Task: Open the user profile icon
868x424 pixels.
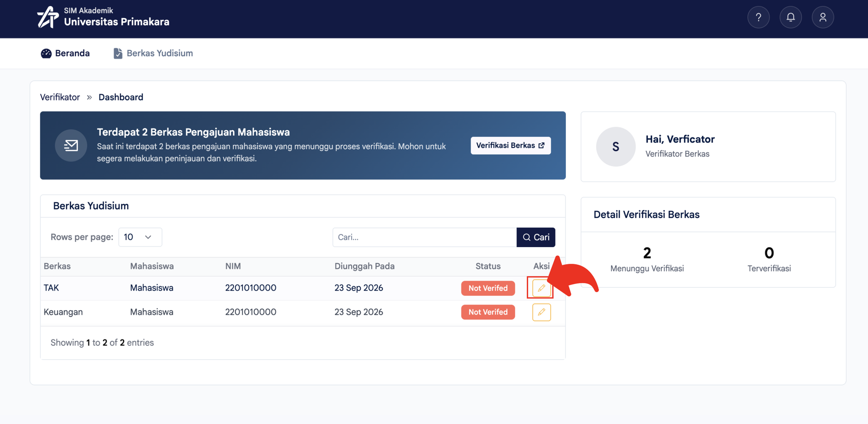Action: pos(822,17)
